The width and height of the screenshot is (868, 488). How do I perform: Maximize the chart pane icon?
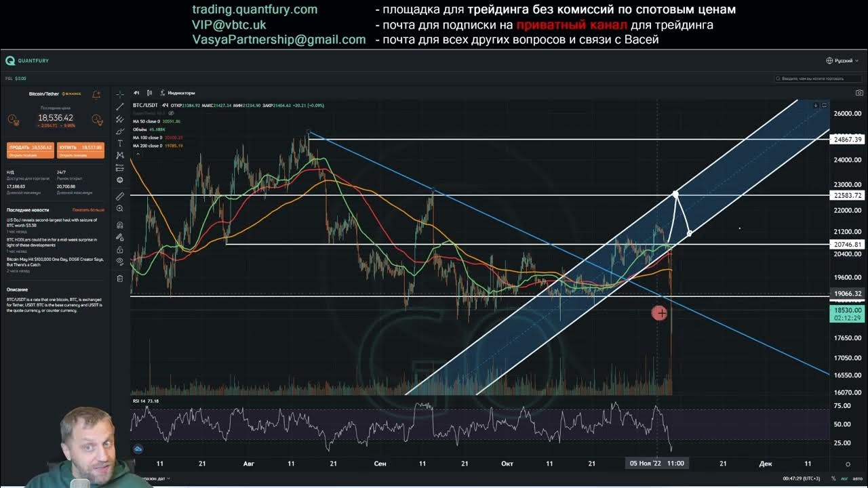click(x=825, y=105)
